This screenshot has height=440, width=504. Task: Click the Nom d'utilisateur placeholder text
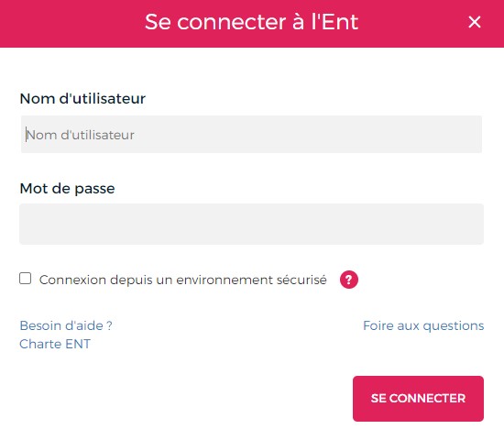pos(81,135)
